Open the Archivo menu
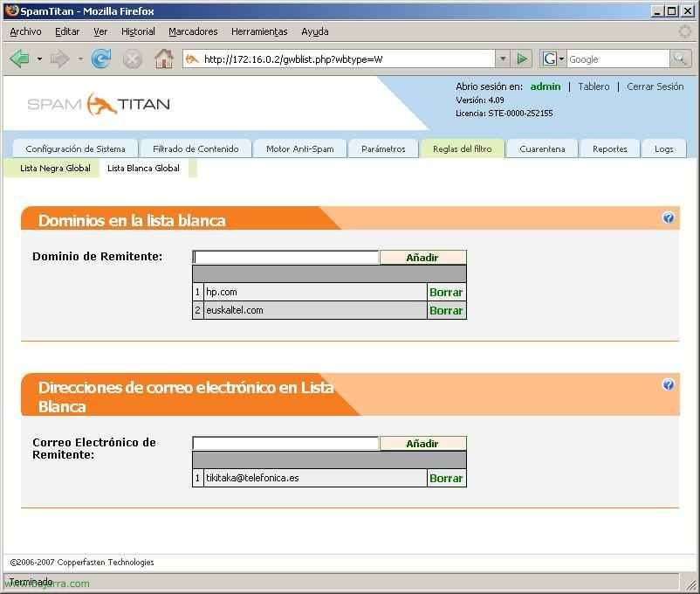The image size is (700, 594). pyautogui.click(x=25, y=31)
